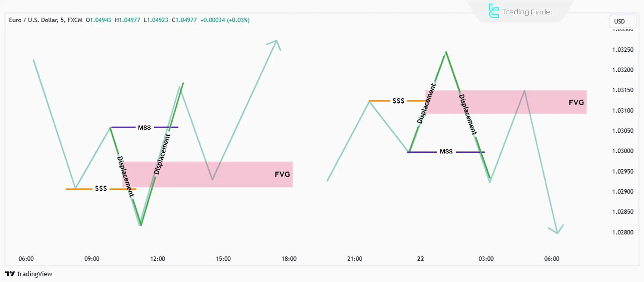Open the USD currency selector
644x282 pixels.
click(x=623, y=21)
